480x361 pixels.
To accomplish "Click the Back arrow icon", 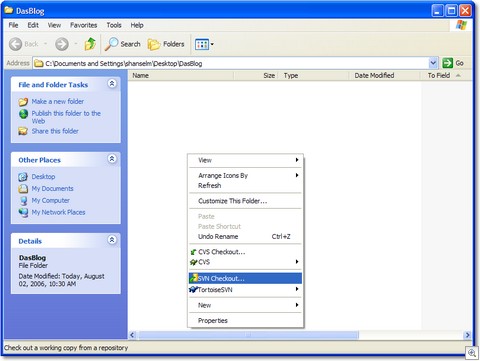I will click(x=15, y=44).
